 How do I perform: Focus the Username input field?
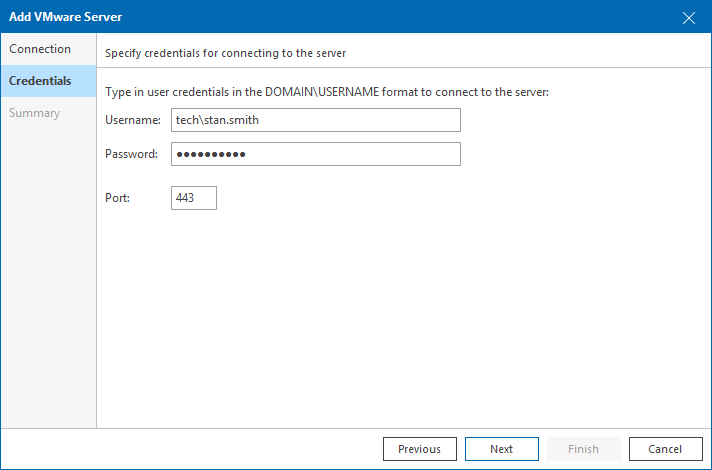(316, 120)
